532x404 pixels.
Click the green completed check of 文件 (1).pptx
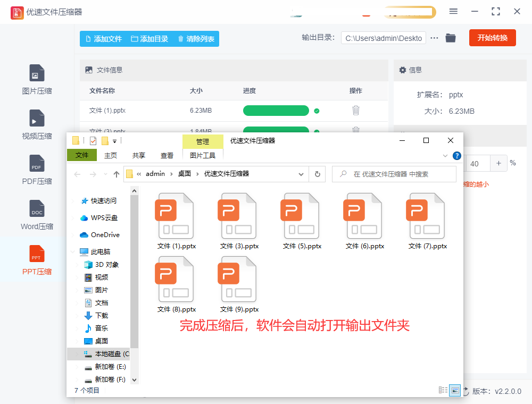click(317, 111)
